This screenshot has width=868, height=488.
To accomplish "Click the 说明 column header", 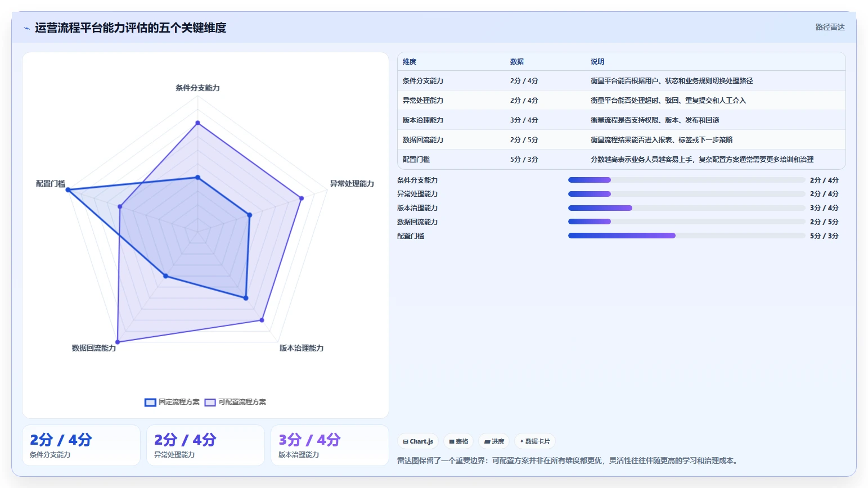I will [x=597, y=62].
